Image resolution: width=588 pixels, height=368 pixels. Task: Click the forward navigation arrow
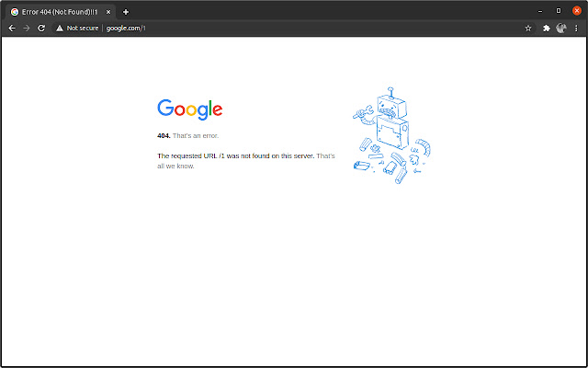pos(27,29)
